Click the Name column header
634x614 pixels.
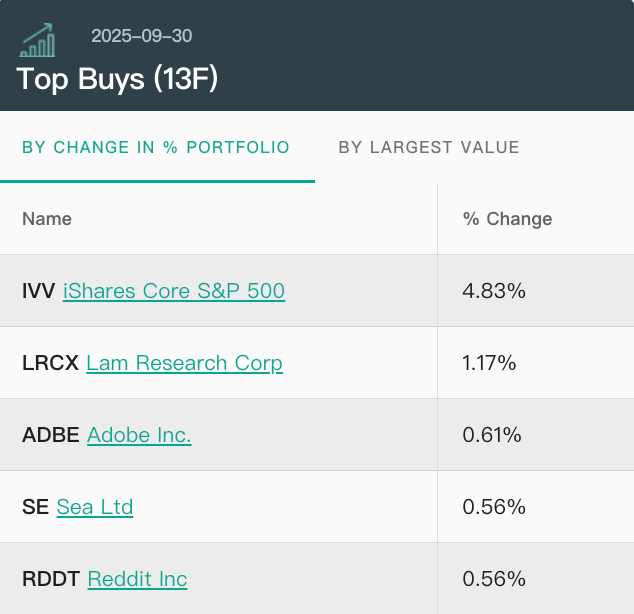click(47, 219)
